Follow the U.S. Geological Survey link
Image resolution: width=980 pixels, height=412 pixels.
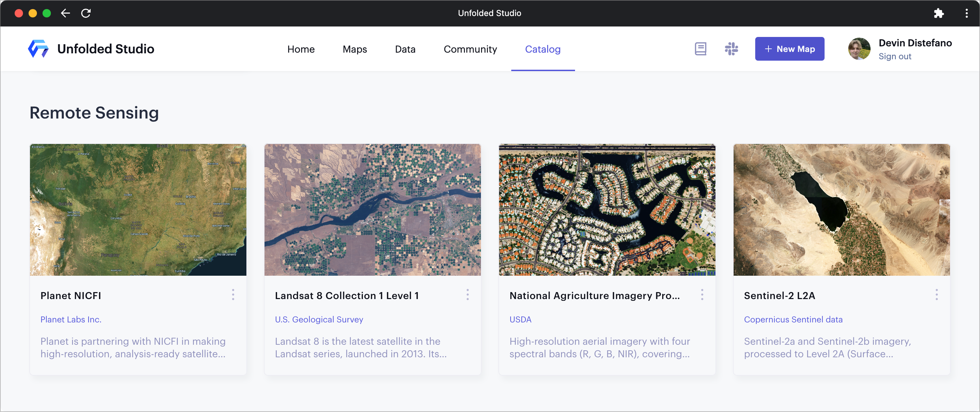pyautogui.click(x=319, y=319)
